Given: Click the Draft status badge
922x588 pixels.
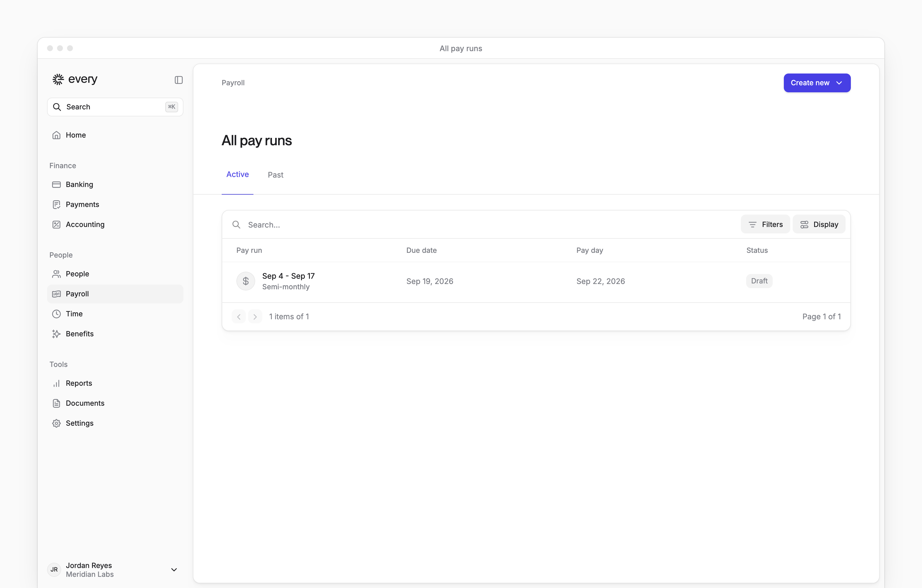Looking at the screenshot, I should click(759, 281).
